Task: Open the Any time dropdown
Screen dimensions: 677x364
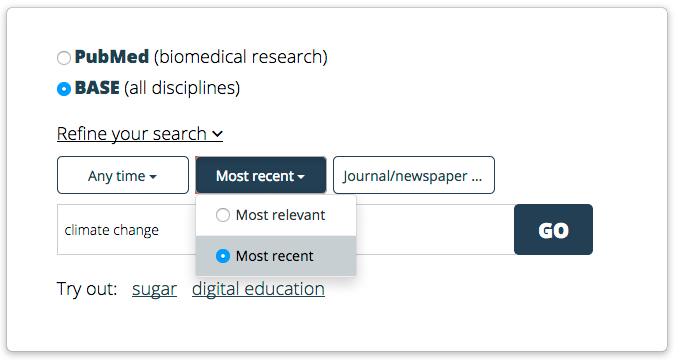Action: point(123,175)
